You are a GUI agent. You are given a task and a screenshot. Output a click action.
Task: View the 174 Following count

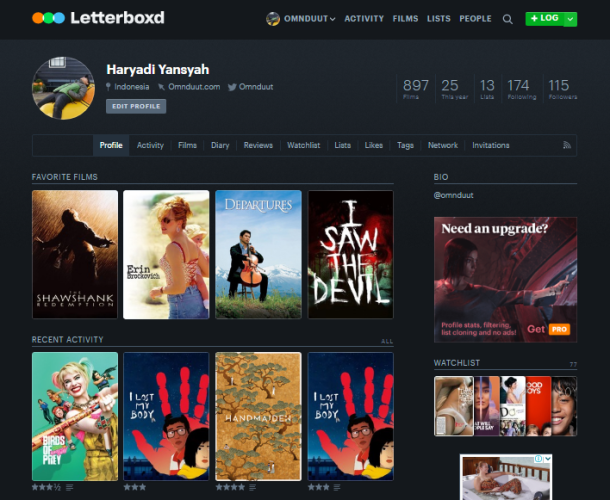point(518,90)
